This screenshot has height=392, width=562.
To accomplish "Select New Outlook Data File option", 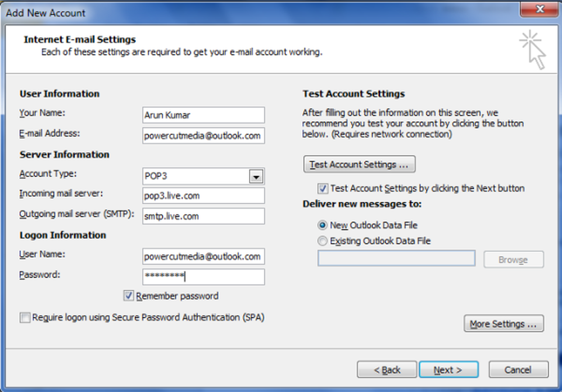I will click(x=323, y=225).
